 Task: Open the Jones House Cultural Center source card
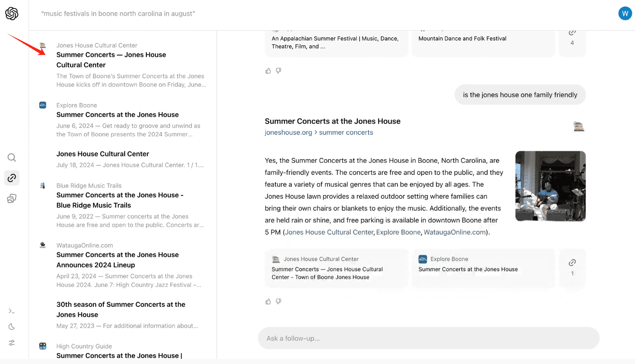[336, 268]
